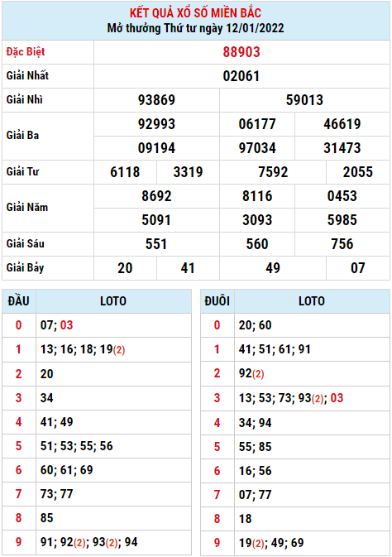
Task: Select ĐUÔI row 5 values 55; 85
Action: point(255,447)
